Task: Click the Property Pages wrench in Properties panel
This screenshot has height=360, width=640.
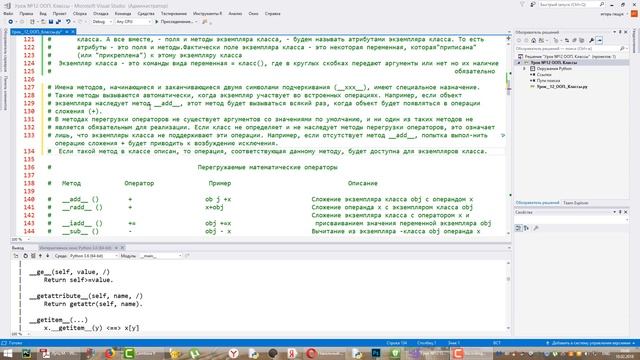Action: pos(536,228)
